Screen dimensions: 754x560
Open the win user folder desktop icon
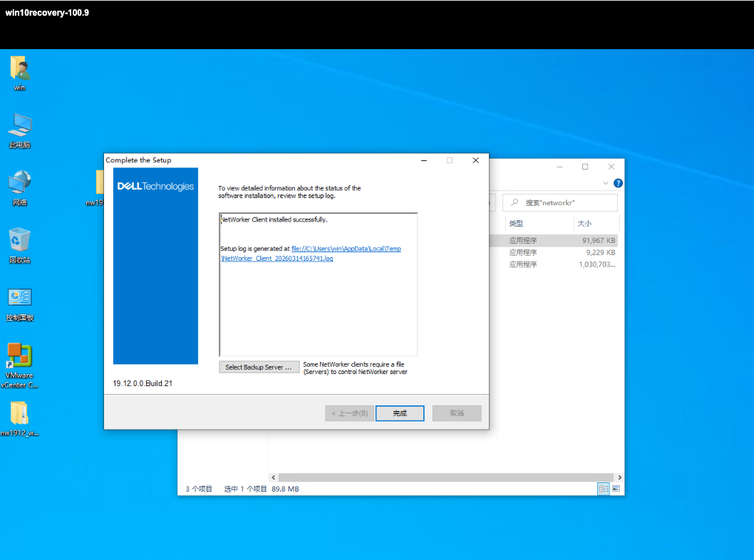(x=19, y=73)
